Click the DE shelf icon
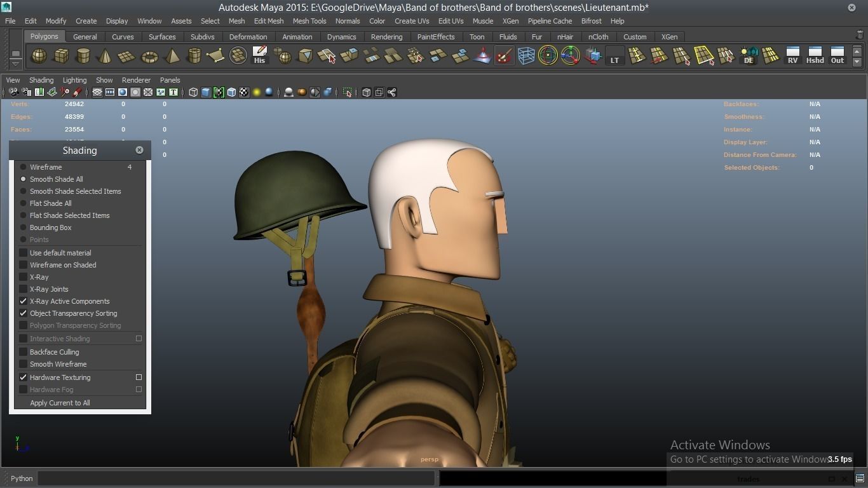Viewport: 868px width, 488px height. tap(749, 56)
